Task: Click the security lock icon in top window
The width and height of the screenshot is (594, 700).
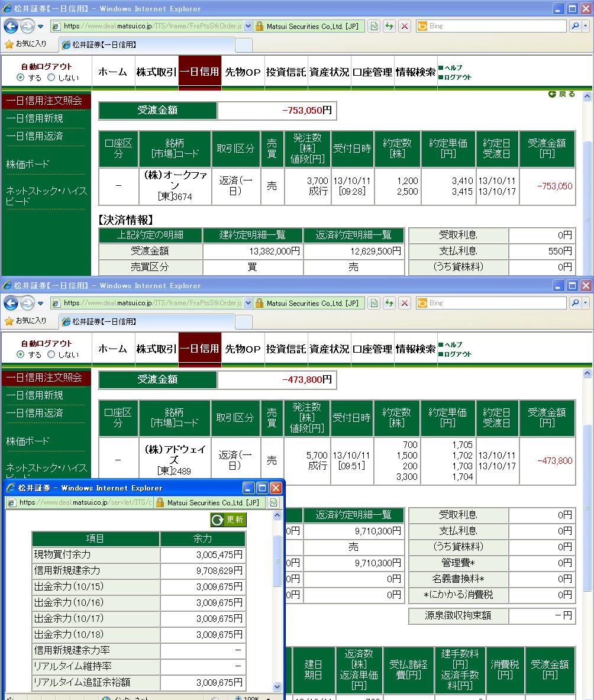Action: [x=259, y=27]
